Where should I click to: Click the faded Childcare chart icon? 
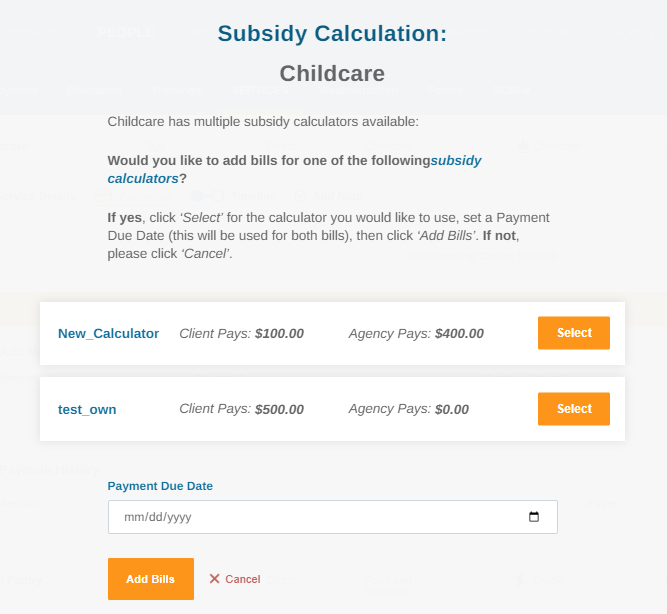pyautogui.click(x=523, y=146)
